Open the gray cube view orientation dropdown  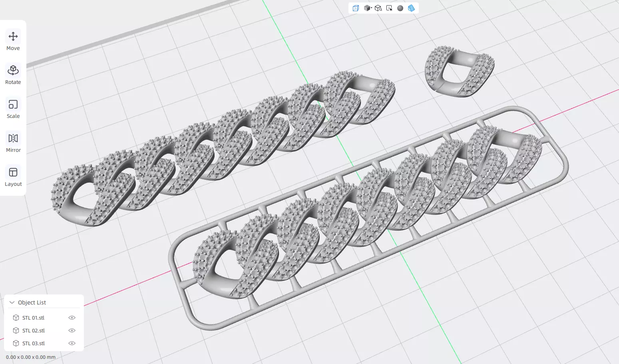[x=368, y=8]
